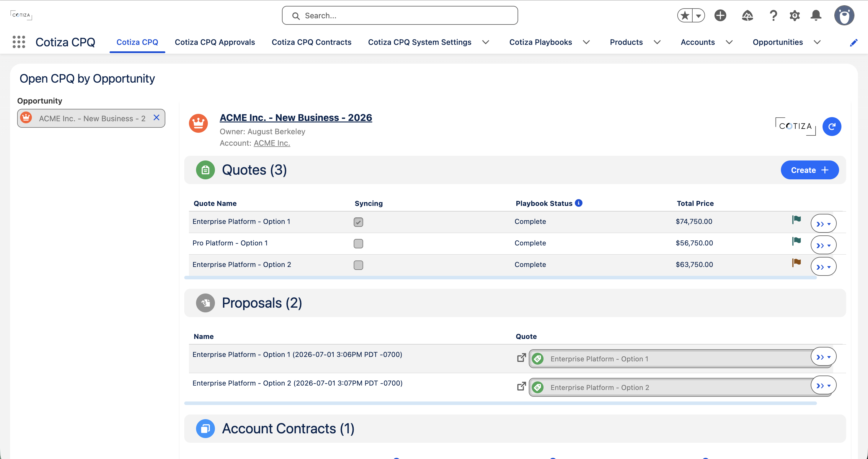Click green quote icon in Option 1 lookup

538,359
